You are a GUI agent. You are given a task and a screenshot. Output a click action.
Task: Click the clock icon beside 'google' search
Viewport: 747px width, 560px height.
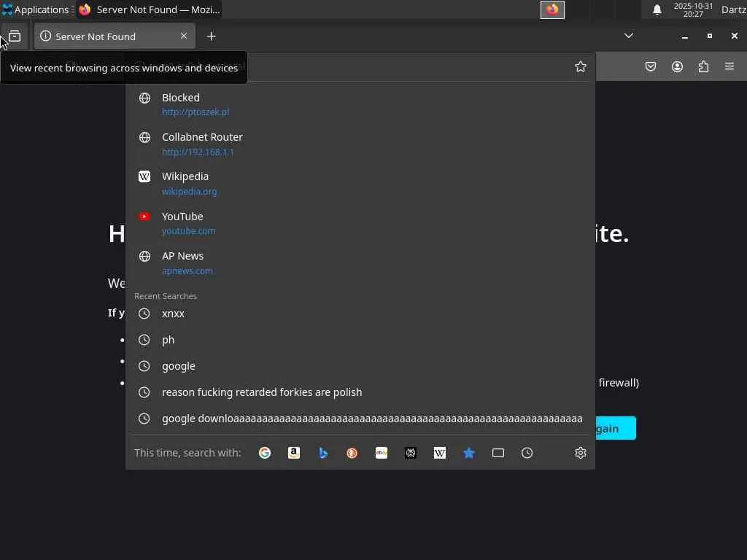pos(144,366)
